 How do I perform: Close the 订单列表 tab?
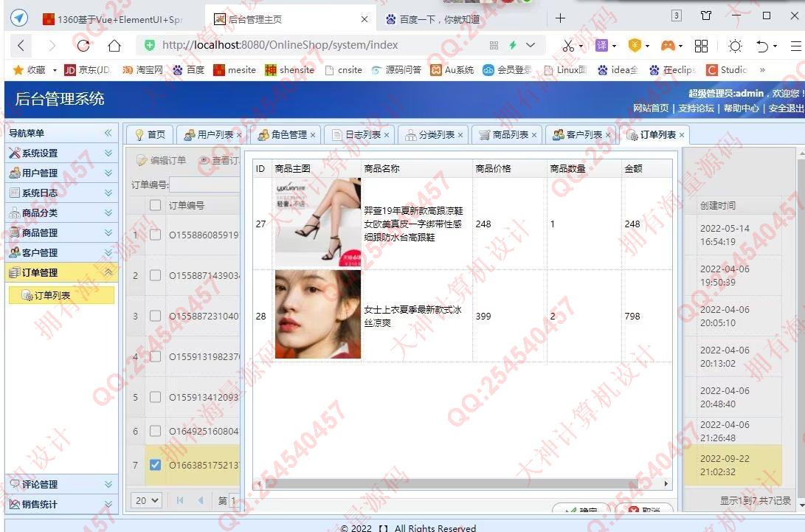682,135
